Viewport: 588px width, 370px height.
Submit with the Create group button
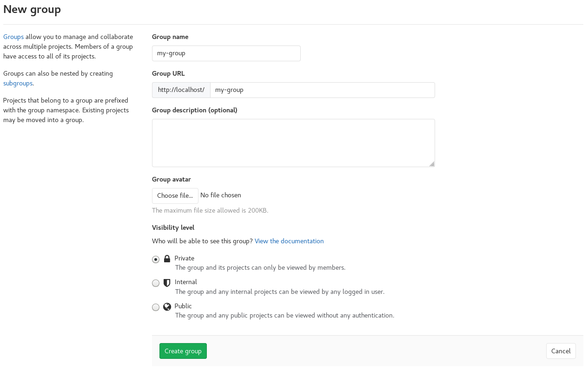(x=183, y=351)
